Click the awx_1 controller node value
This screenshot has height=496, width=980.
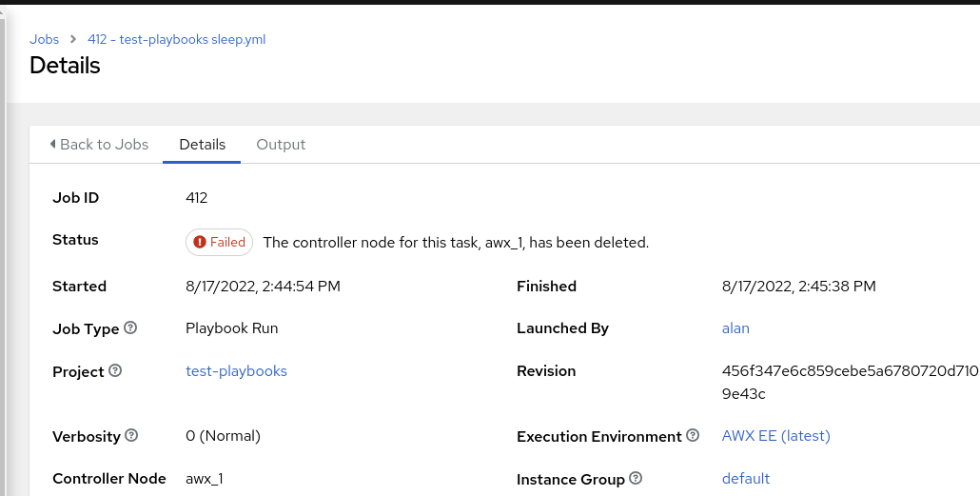tap(205, 479)
